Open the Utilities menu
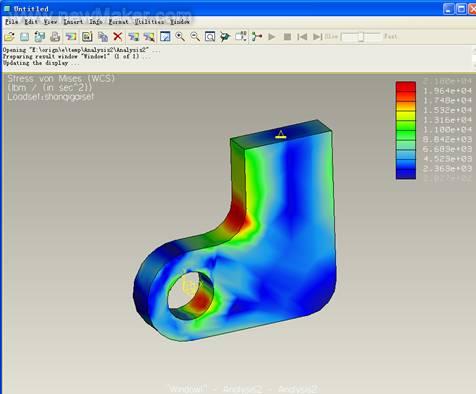 [x=149, y=22]
